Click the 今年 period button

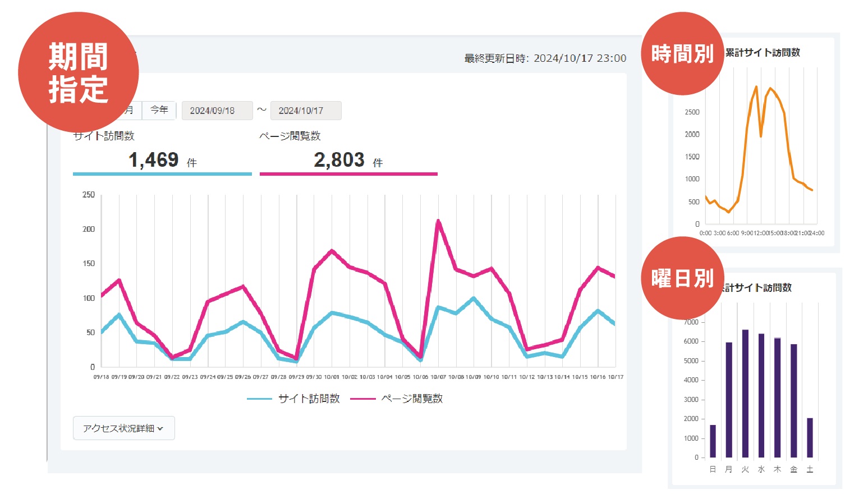point(159,110)
